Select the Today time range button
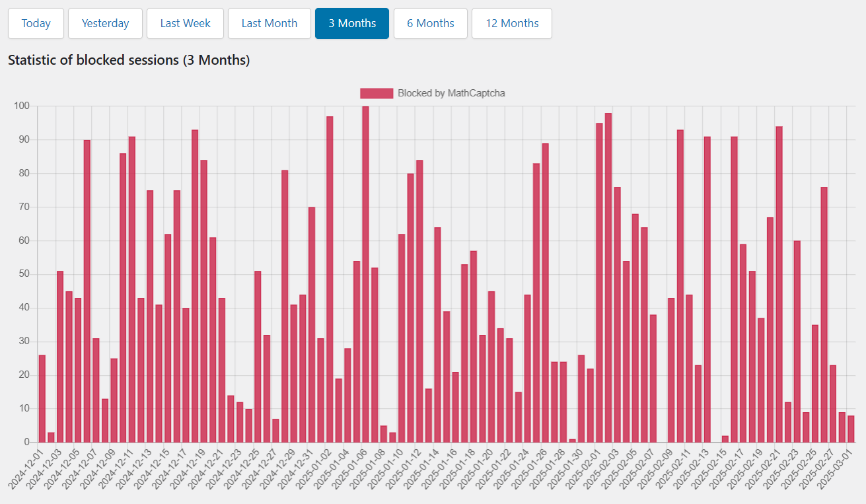Viewport: 866px width, 504px height. 36,23
